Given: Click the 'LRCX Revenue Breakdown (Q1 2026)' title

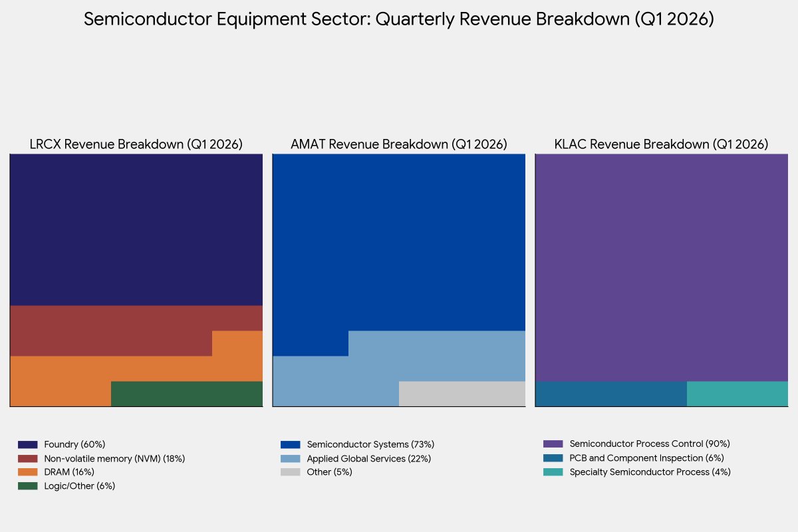Looking at the screenshot, I should (136, 144).
